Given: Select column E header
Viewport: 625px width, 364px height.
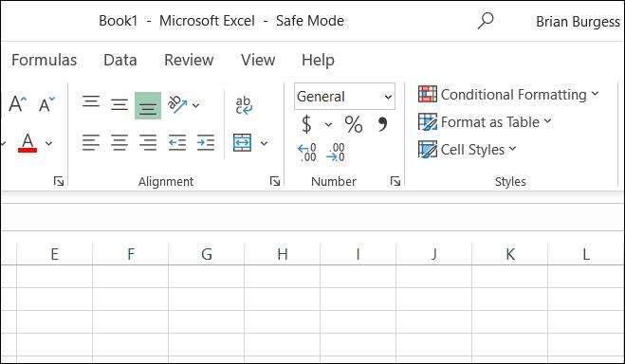Looking at the screenshot, I should (x=55, y=254).
